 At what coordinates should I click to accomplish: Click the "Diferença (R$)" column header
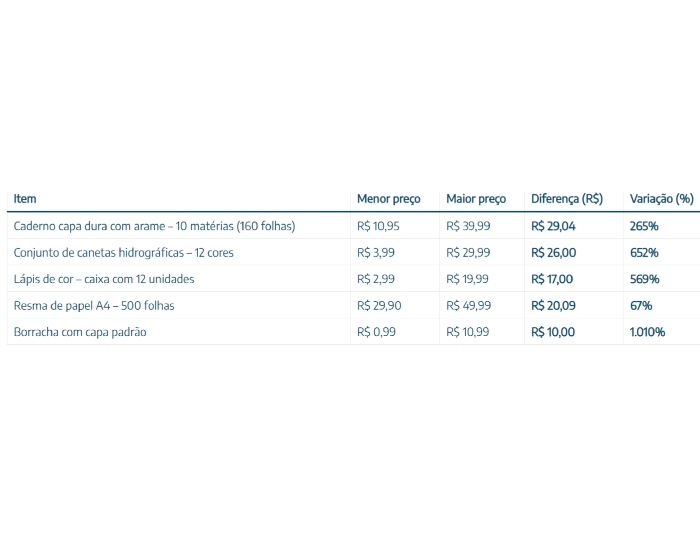pos(567,199)
